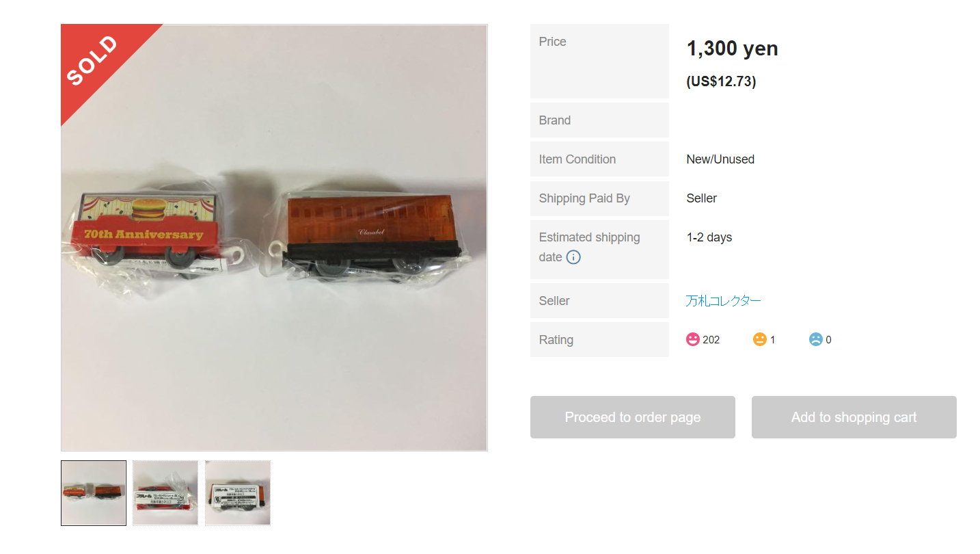Image resolution: width=980 pixels, height=554 pixels.
Task: Select the third thumbnail with white package label
Action: pyautogui.click(x=238, y=493)
